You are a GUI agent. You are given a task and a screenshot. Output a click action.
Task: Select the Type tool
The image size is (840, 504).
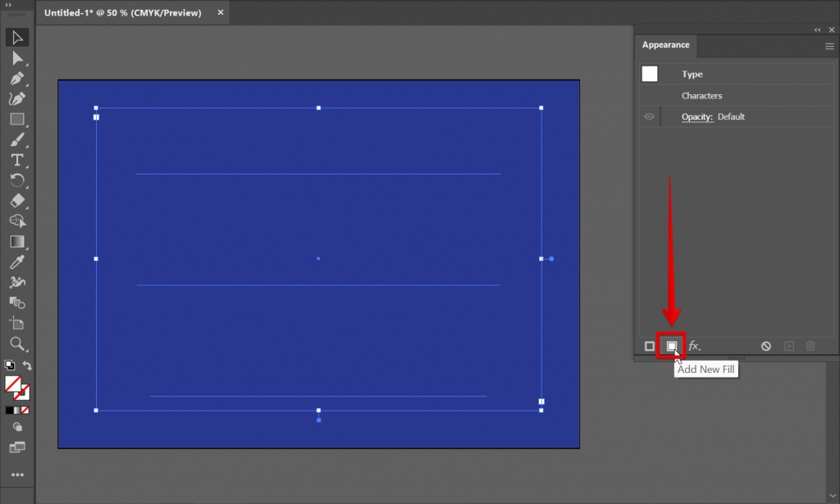click(17, 160)
